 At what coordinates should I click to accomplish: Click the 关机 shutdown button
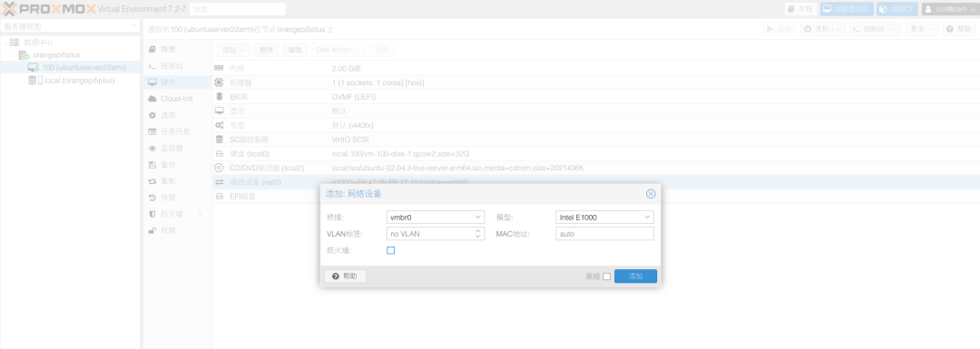click(817, 29)
